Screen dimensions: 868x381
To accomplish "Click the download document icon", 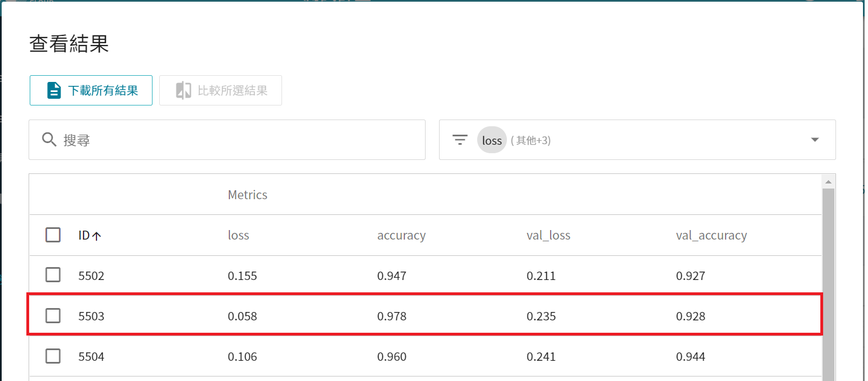I will 54,90.
